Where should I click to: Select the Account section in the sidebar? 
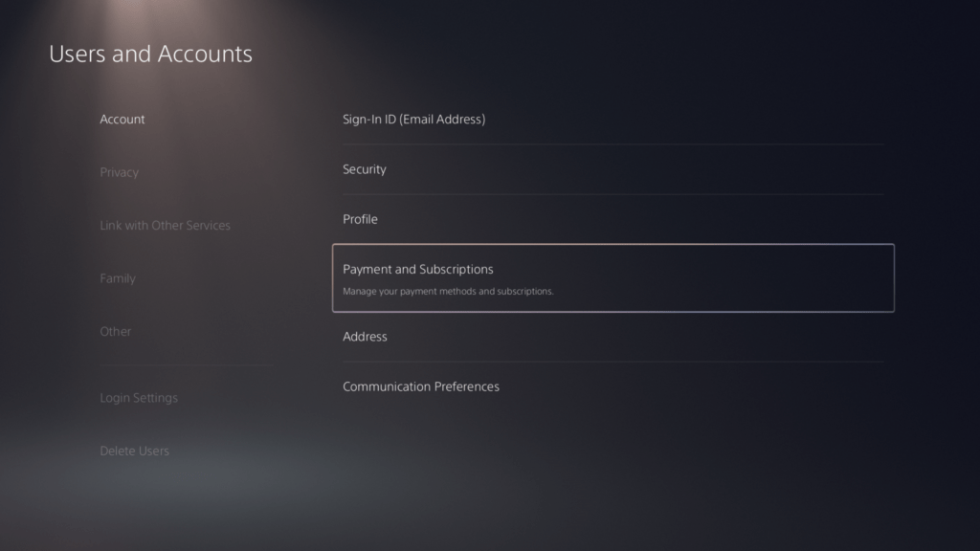pos(122,119)
